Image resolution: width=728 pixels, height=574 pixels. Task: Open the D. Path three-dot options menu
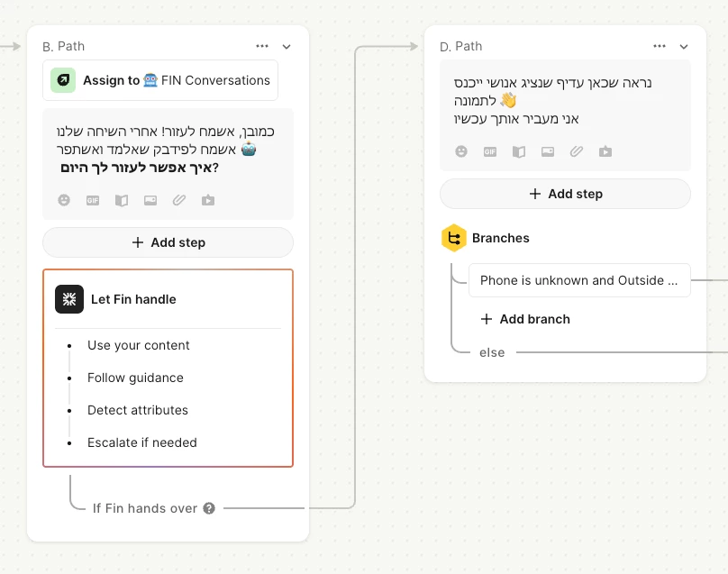[x=660, y=46]
